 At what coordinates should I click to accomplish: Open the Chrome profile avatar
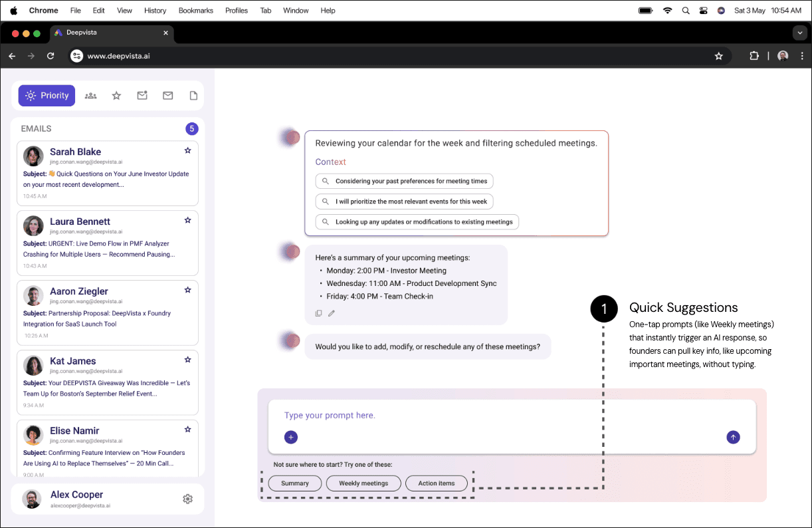783,57
